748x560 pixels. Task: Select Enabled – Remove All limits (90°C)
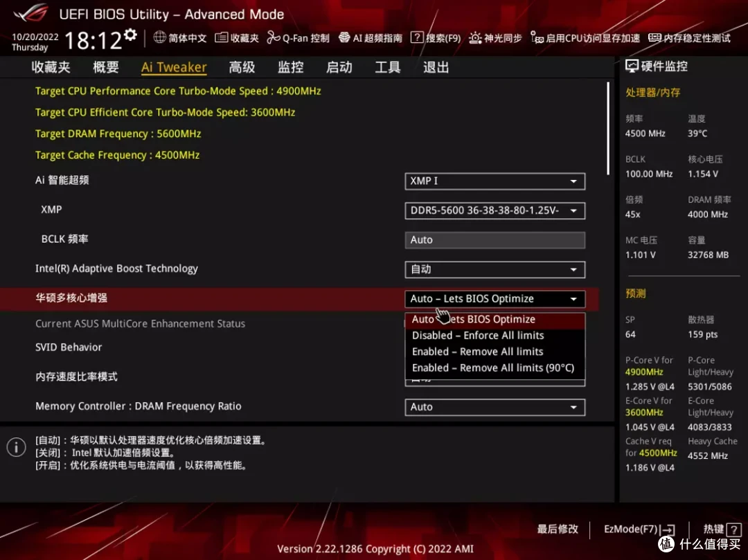(495, 368)
